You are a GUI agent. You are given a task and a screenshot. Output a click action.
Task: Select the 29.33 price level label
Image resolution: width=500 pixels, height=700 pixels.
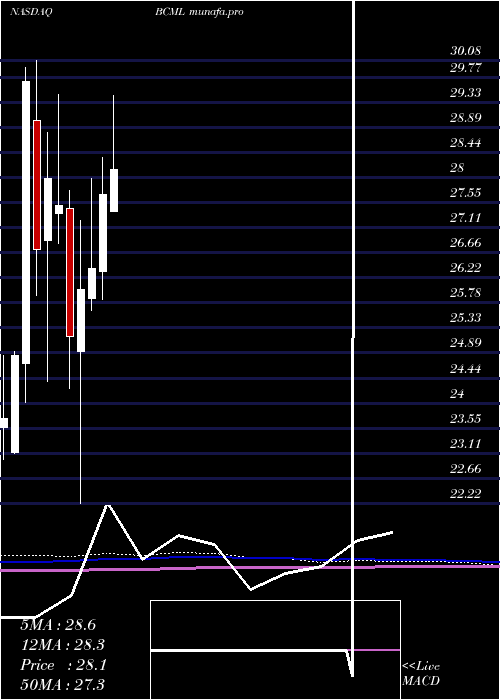click(x=466, y=93)
